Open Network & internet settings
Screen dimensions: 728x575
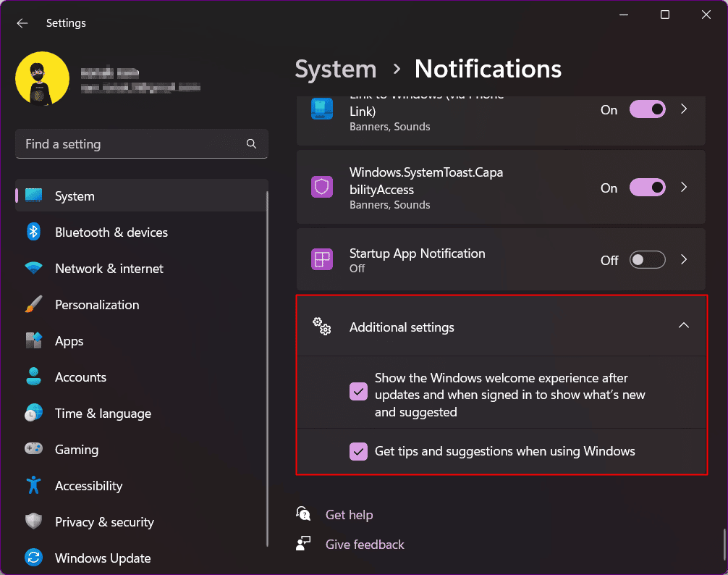(x=142, y=269)
